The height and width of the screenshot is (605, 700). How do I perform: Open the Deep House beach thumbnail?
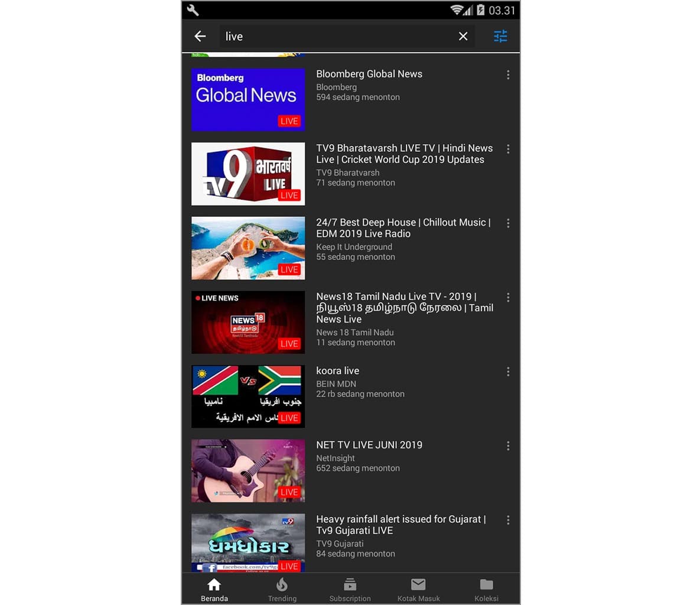pos(248,248)
